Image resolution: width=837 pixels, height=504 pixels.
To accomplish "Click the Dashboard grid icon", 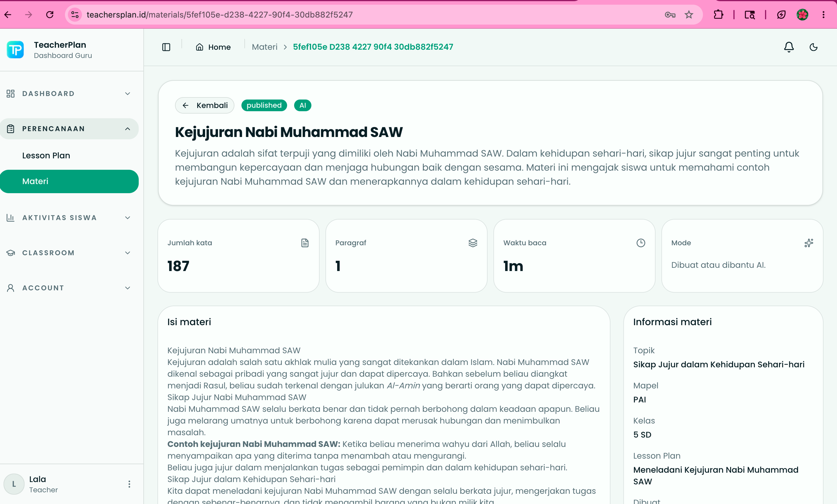I will point(11,93).
